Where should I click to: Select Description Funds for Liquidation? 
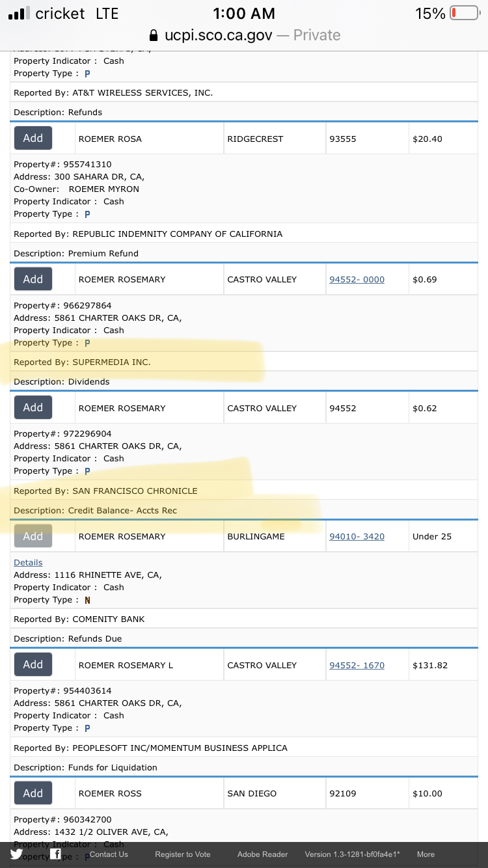point(85,767)
